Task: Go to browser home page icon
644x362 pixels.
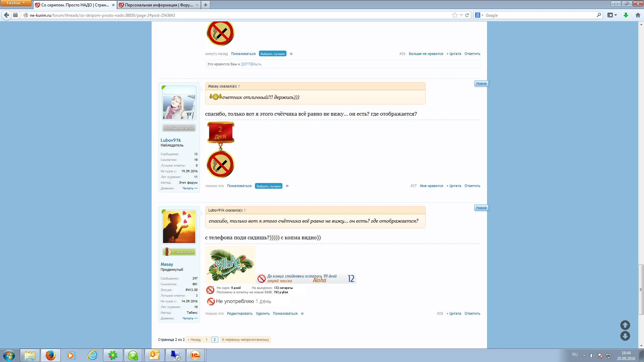Action: [x=638, y=15]
